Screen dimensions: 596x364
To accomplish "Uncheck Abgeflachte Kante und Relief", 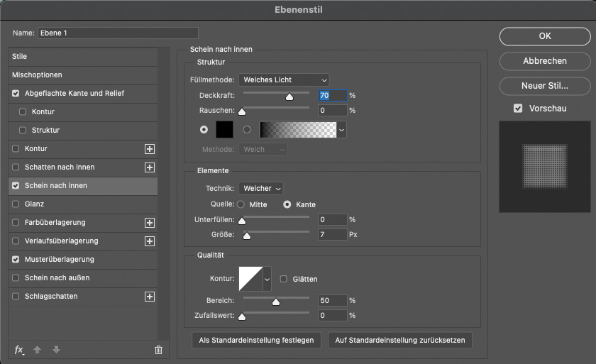I will [x=16, y=93].
